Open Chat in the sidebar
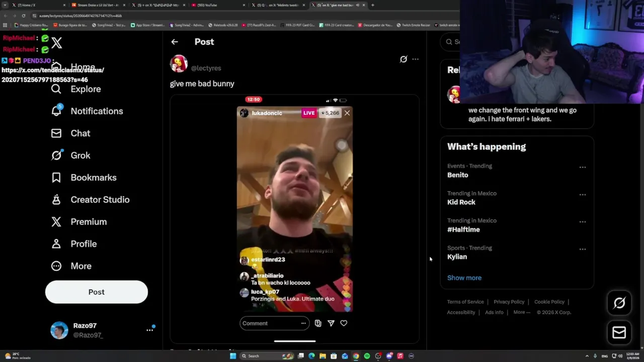 70,133
